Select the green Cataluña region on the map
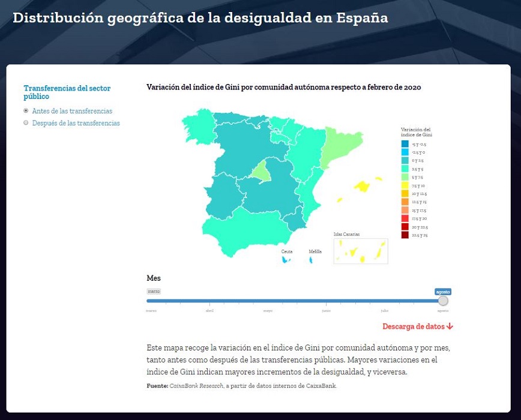The height and width of the screenshot is (420, 521). click(340, 145)
